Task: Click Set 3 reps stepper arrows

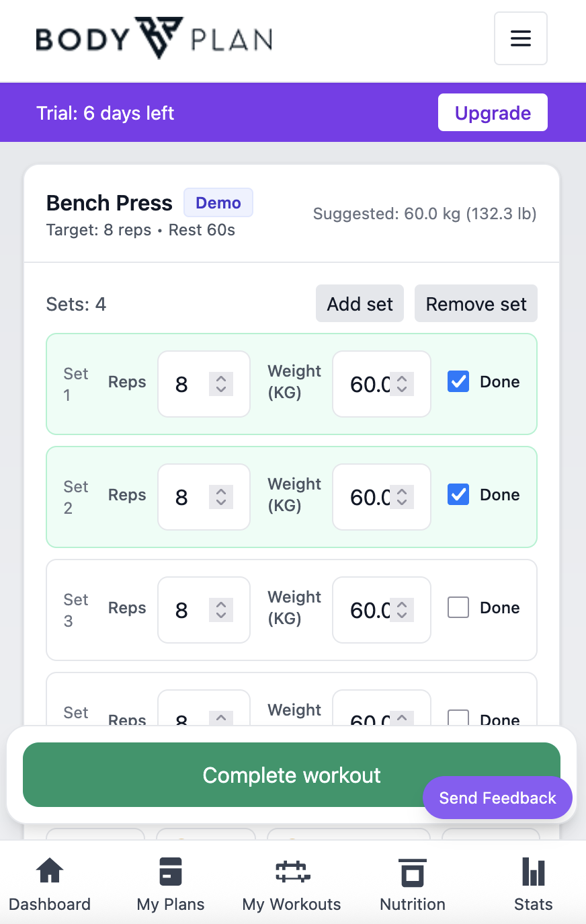Action: click(x=221, y=610)
